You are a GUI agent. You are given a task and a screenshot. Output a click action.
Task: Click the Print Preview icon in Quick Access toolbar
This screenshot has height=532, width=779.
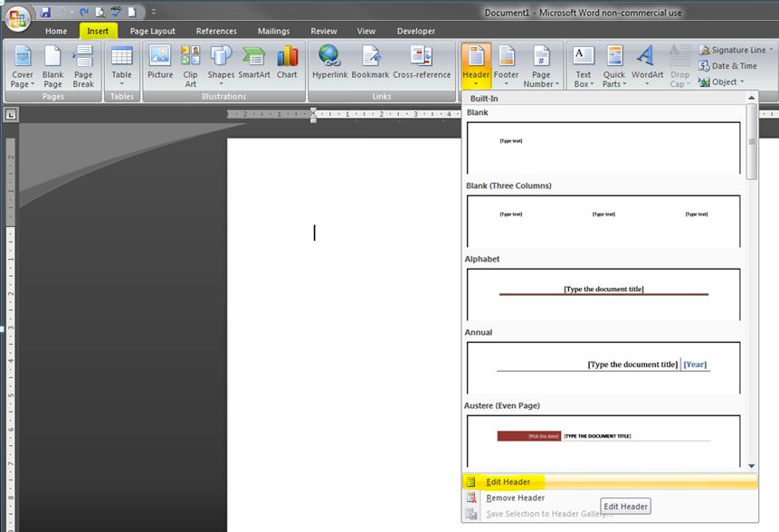[100, 12]
